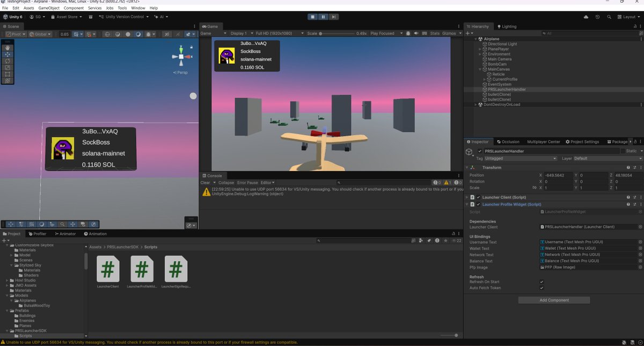Select the Move tool in Scene toolbar
This screenshot has height=346, width=644.
(x=8, y=54)
